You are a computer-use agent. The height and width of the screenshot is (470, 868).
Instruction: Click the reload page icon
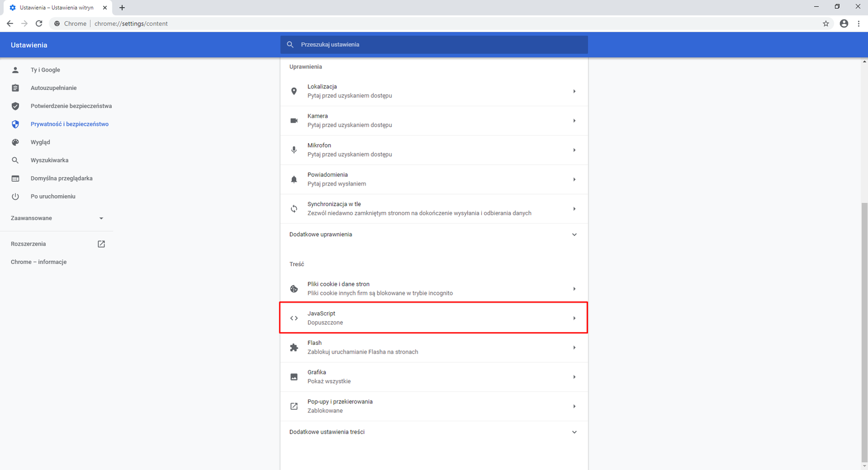(39, 23)
